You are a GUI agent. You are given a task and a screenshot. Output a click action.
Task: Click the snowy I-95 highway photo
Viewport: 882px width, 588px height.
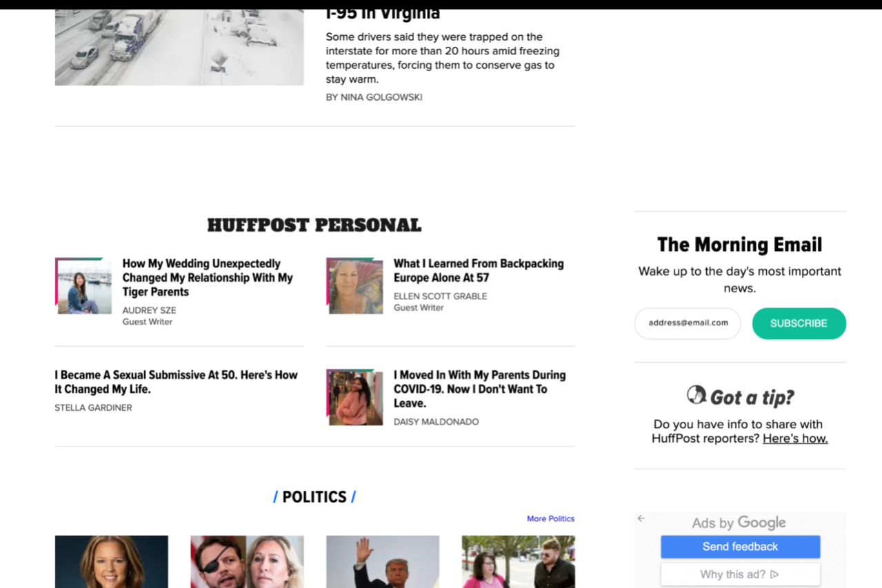[x=179, y=48]
